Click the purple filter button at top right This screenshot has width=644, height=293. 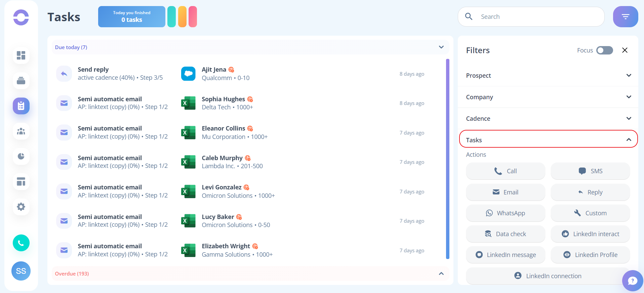(625, 16)
